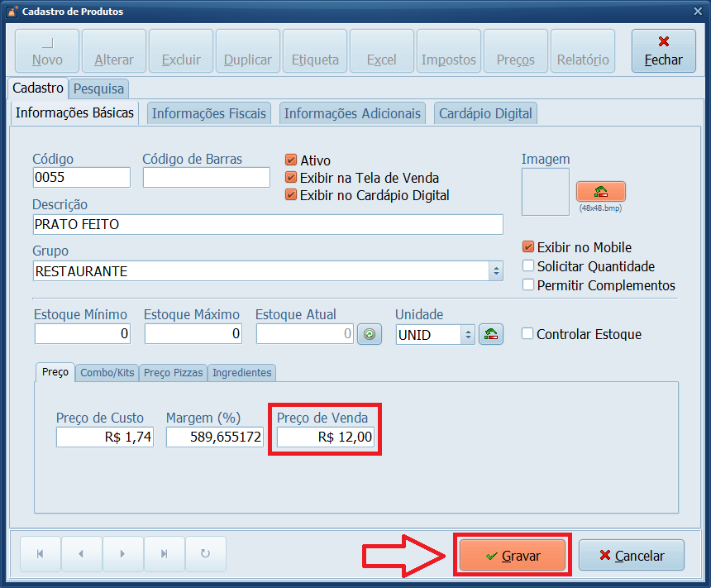Go to first record navigation arrow

click(x=40, y=555)
